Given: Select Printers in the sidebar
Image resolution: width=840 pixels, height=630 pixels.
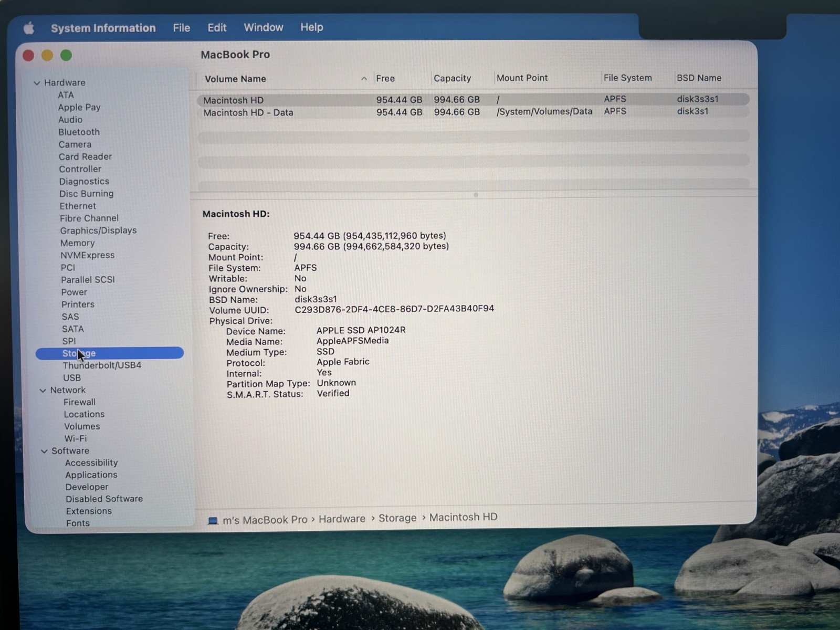Looking at the screenshot, I should click(x=78, y=304).
